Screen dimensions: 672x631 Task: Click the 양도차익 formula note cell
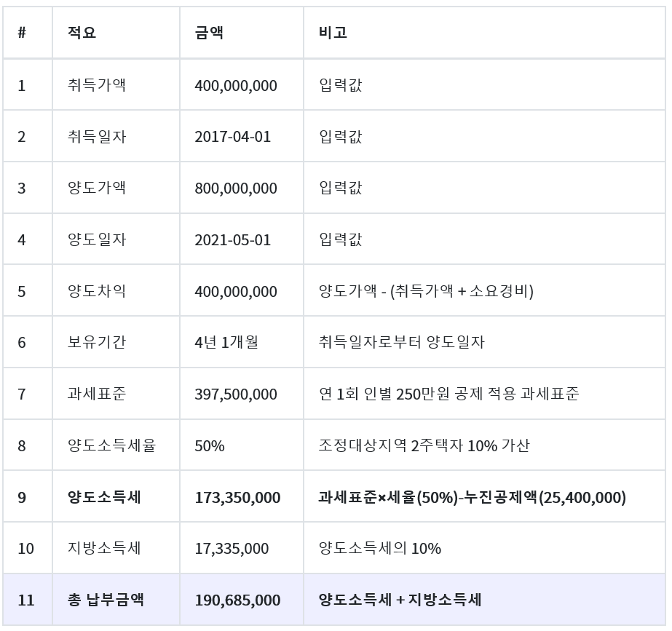tap(426, 291)
